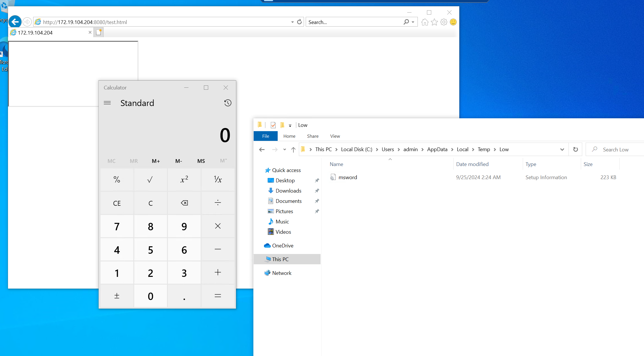Open Internet Explorer favorites star

click(x=434, y=22)
